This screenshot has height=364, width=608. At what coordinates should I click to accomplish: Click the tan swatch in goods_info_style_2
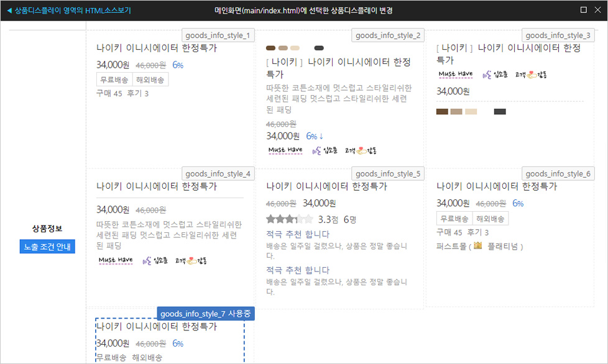pyautogui.click(x=283, y=48)
